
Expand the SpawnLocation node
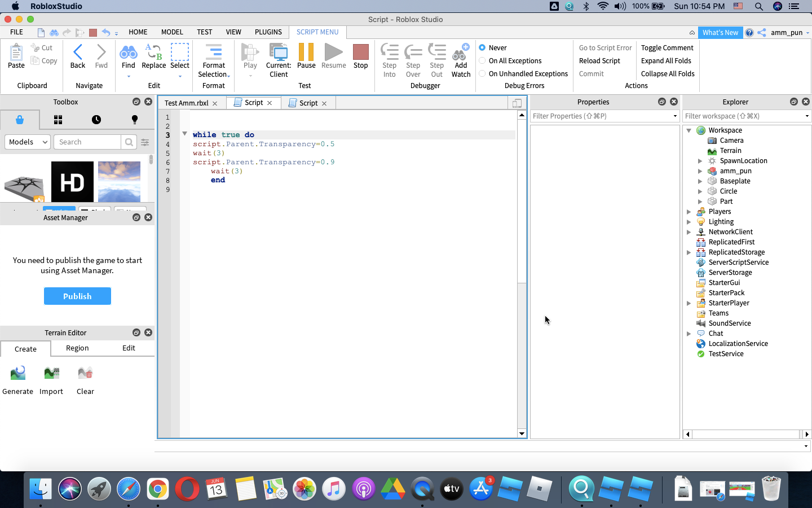(x=700, y=161)
